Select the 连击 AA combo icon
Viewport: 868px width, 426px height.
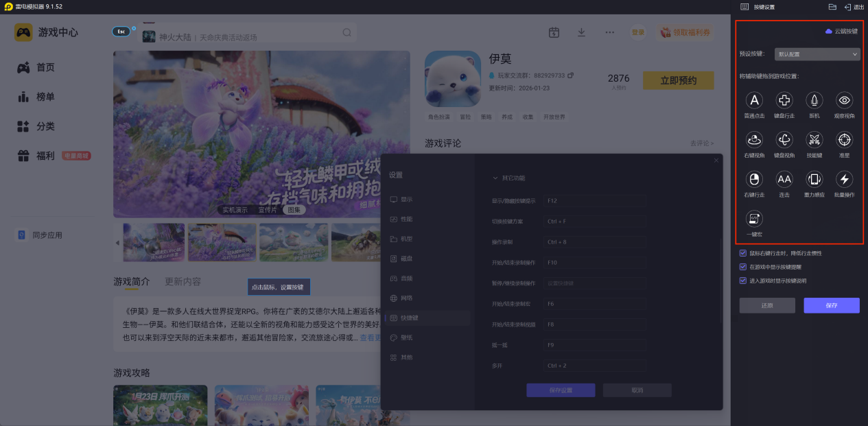(784, 180)
